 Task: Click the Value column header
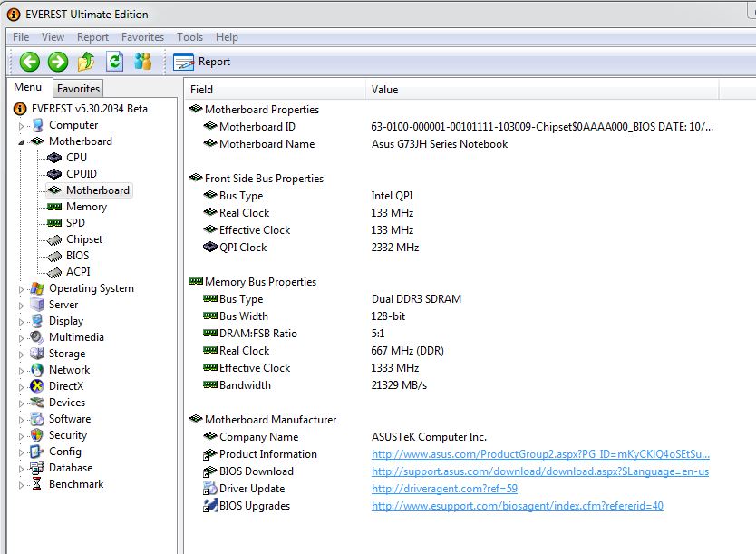pyautogui.click(x=384, y=90)
